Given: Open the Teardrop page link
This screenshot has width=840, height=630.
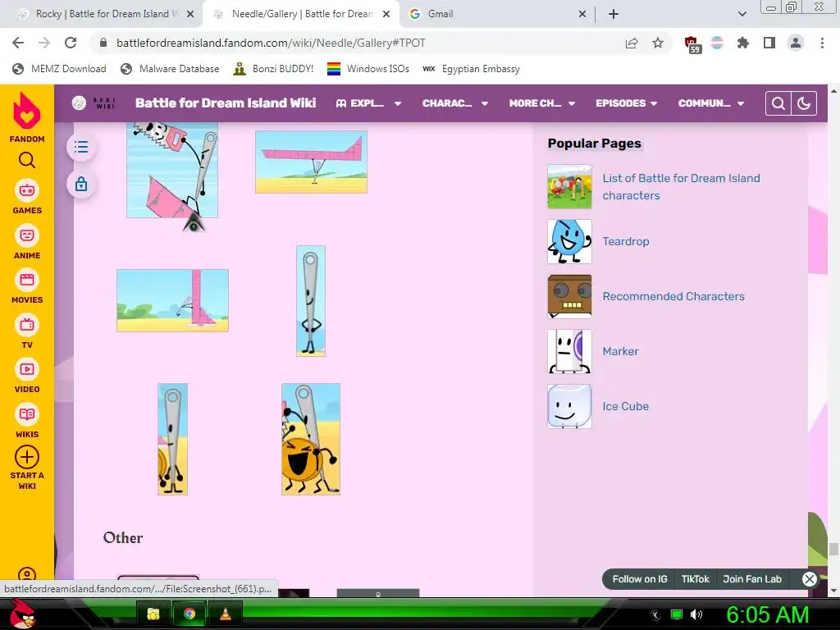Looking at the screenshot, I should pyautogui.click(x=626, y=241).
